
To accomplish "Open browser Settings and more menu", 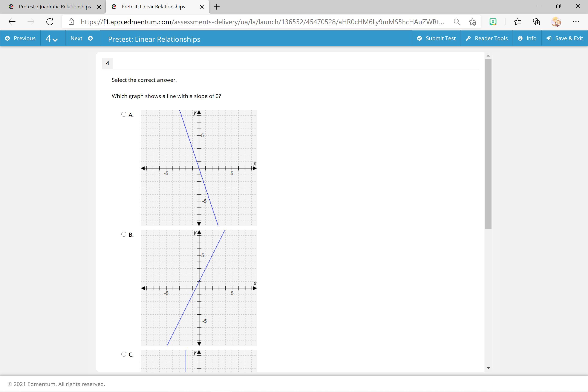I will coord(576,22).
